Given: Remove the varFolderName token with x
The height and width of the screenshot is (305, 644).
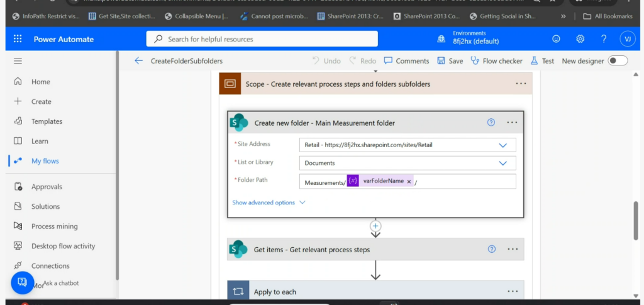Looking at the screenshot, I should 409,182.
